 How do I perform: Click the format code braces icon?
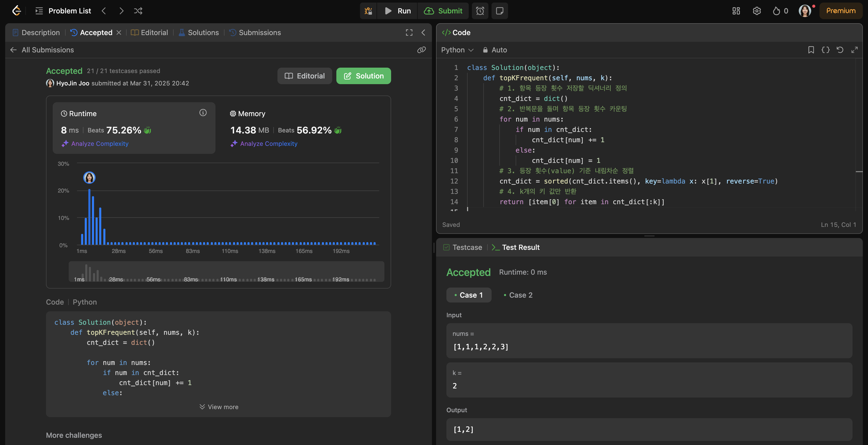point(826,50)
